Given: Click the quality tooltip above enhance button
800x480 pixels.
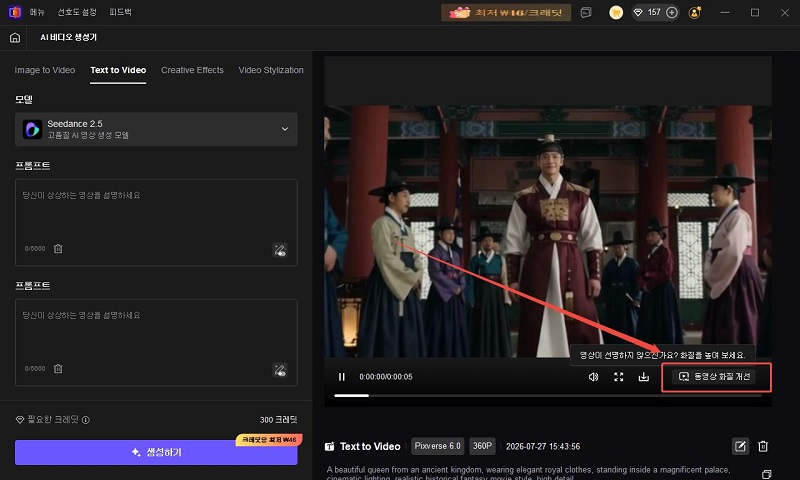Looking at the screenshot, I should tap(662, 355).
